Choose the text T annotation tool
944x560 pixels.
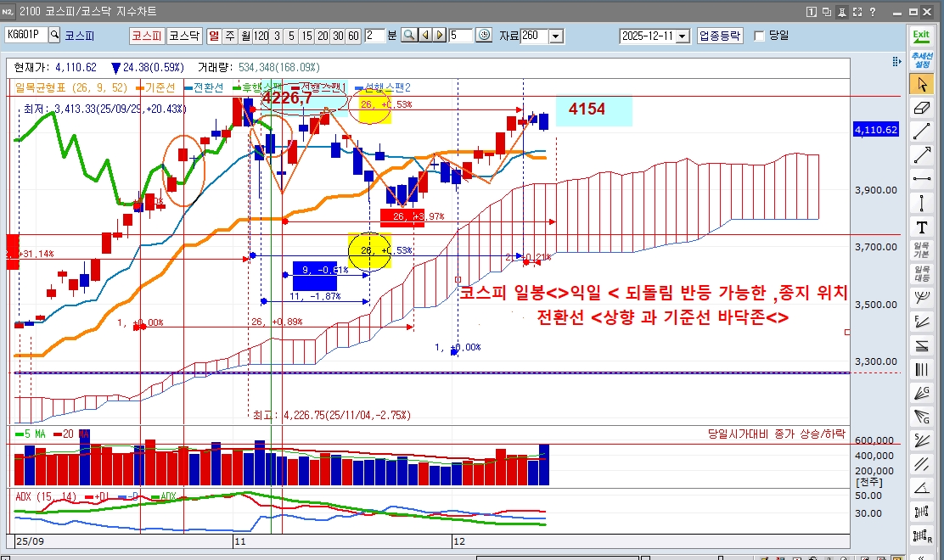coord(921,227)
